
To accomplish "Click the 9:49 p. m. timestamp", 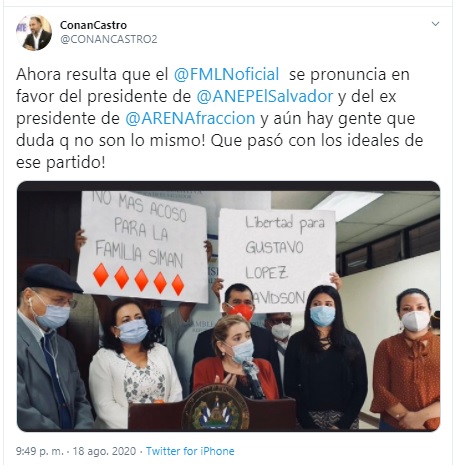I will 39,451.
